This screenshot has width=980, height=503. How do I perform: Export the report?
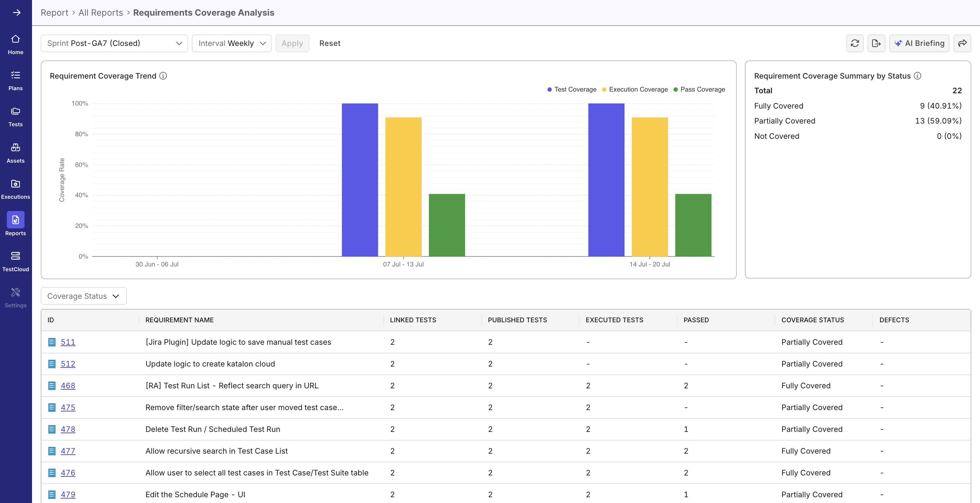click(876, 43)
